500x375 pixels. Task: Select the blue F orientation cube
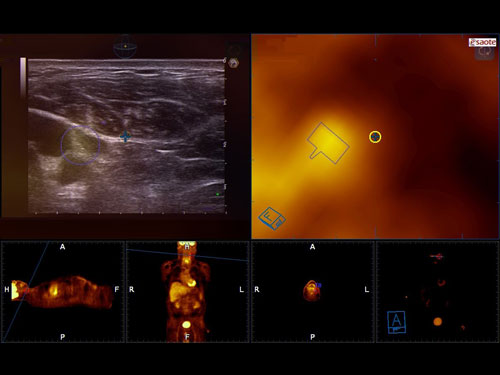(x=272, y=218)
